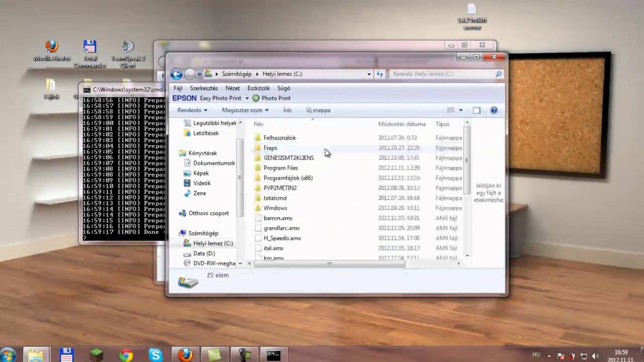Click the file list vertical scrollbar
The width and height of the screenshot is (644, 362).
[467, 160]
